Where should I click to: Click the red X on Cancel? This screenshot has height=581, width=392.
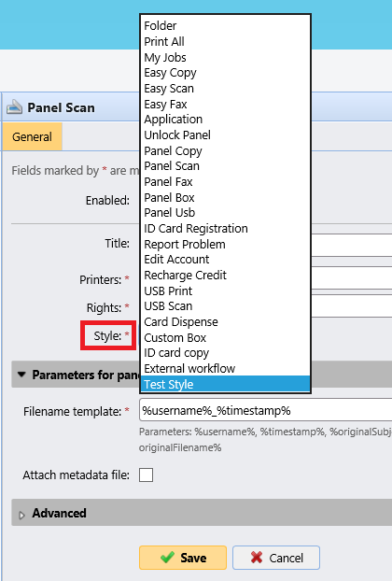257,558
